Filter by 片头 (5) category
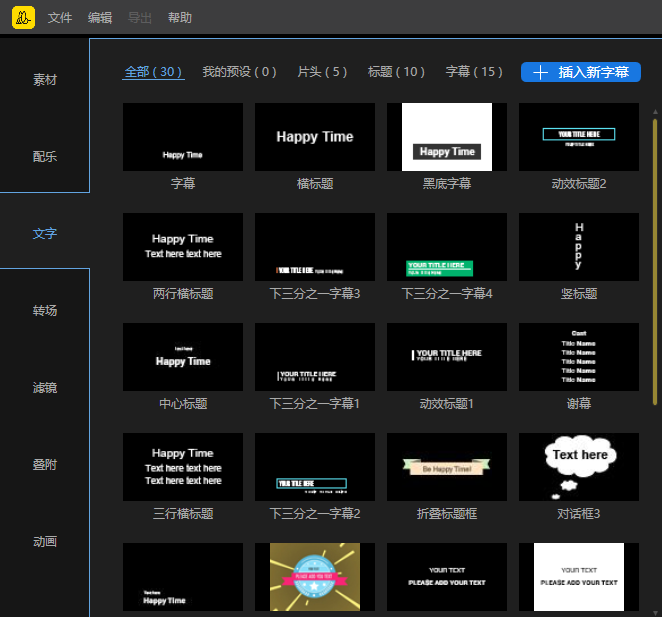The height and width of the screenshot is (617, 662). [x=322, y=72]
